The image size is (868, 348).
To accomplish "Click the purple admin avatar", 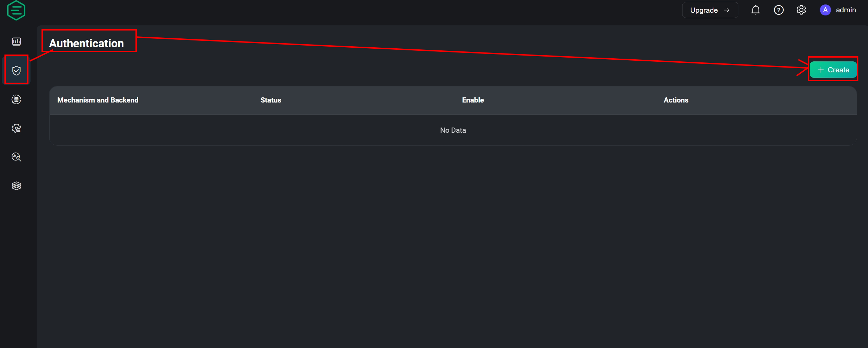I will [x=825, y=10].
